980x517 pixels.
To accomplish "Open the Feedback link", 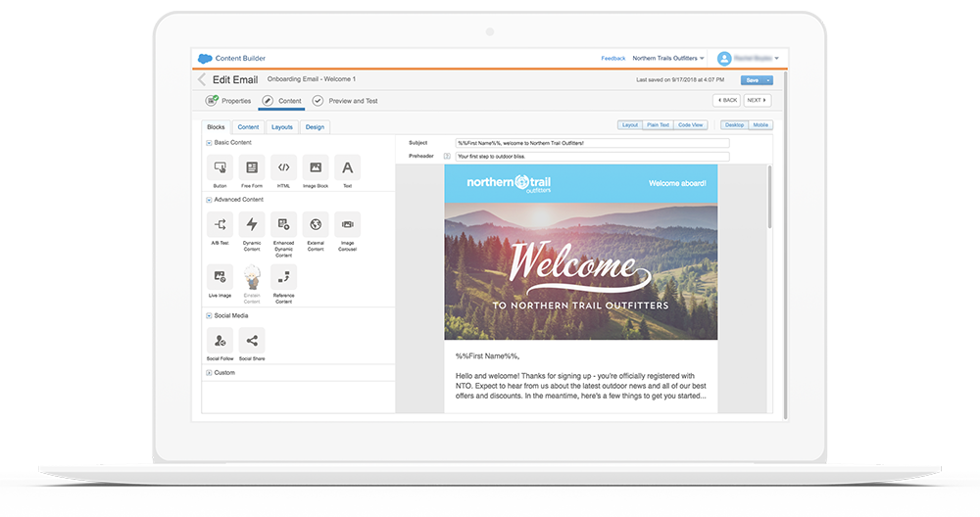I will (x=613, y=58).
